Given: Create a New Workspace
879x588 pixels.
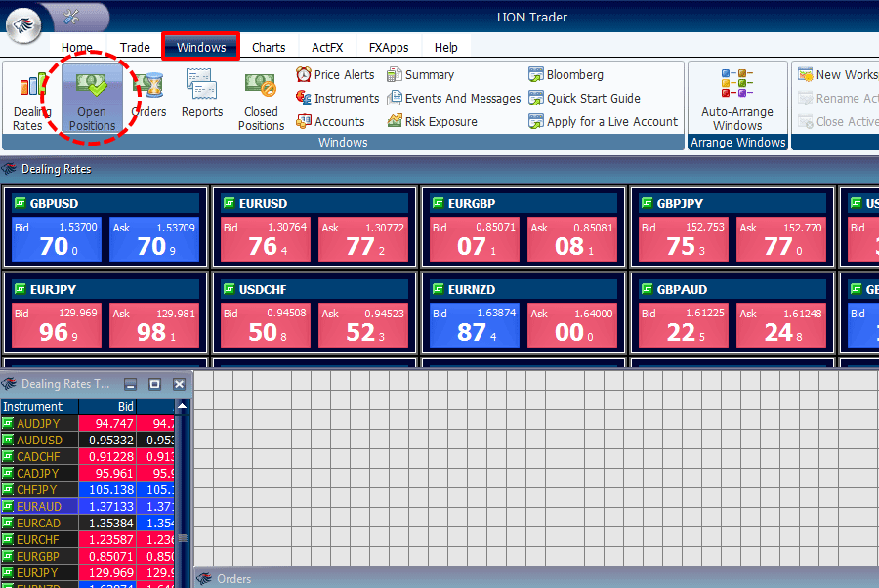Looking at the screenshot, I should [x=838, y=74].
